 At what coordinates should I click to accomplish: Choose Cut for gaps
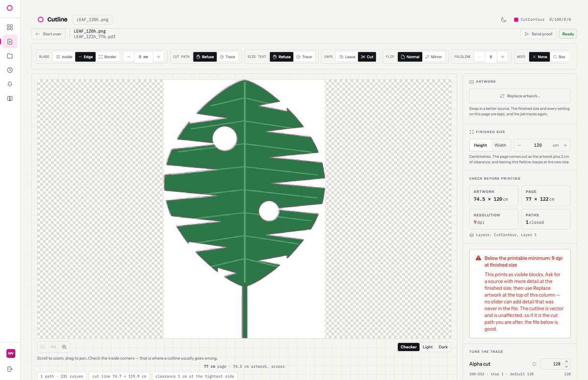(x=367, y=57)
